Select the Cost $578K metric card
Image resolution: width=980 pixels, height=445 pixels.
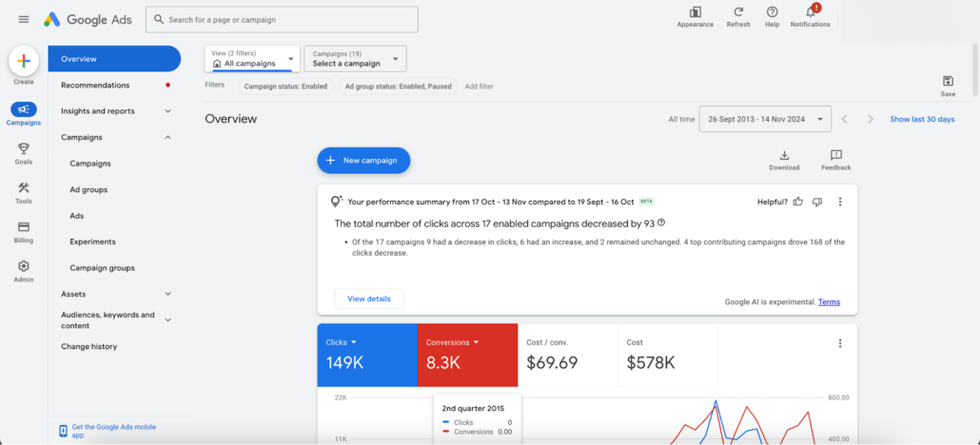point(668,355)
